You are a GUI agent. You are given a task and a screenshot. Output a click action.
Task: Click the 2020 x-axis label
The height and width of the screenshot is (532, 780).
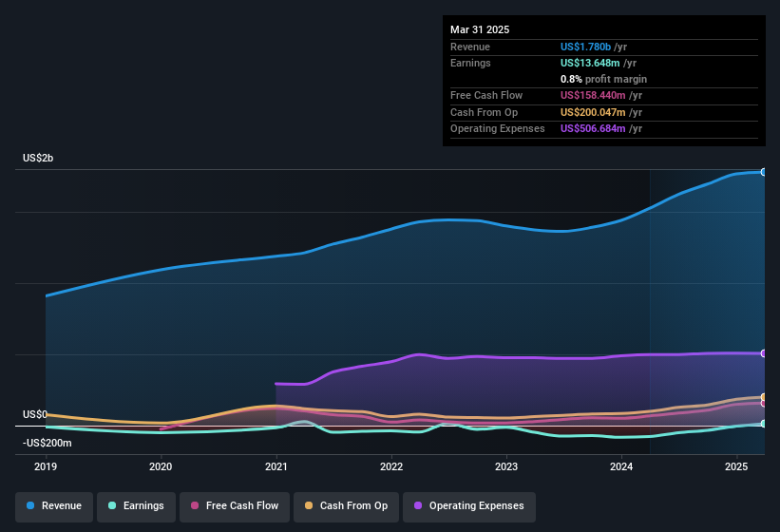[x=161, y=466]
